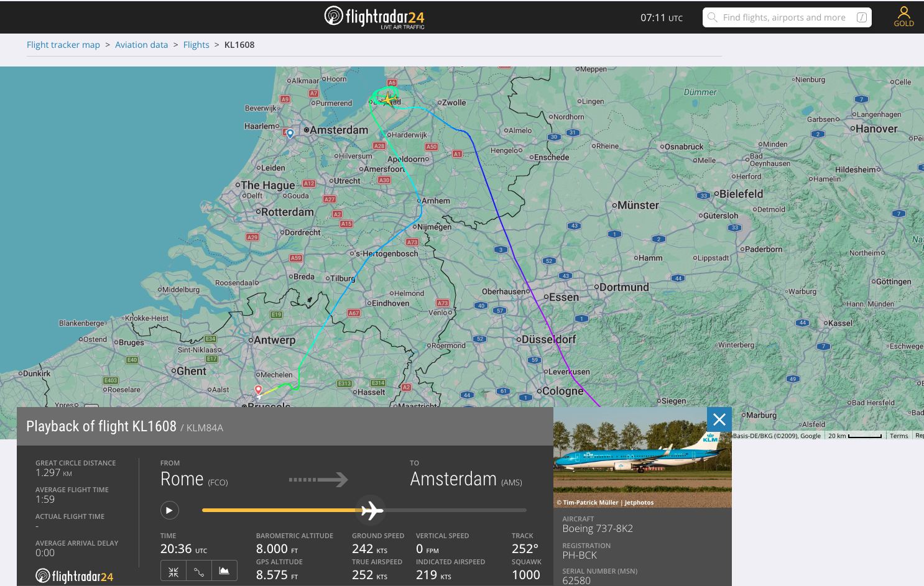Click the KL1608 breadcrumb text
924x586 pixels.
[239, 45]
